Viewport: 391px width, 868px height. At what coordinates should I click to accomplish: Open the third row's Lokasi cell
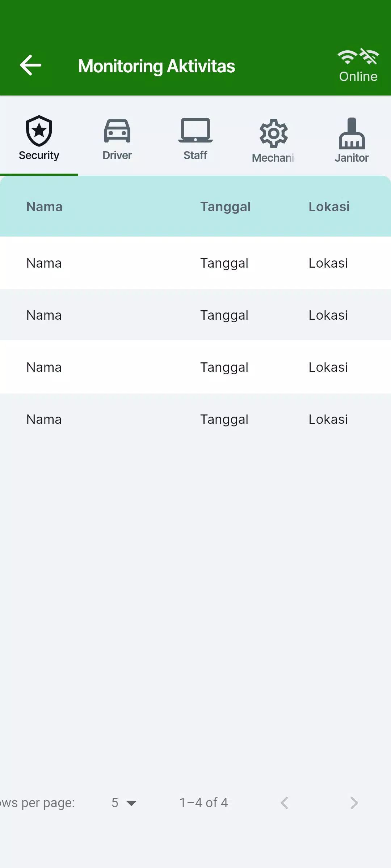click(x=328, y=367)
